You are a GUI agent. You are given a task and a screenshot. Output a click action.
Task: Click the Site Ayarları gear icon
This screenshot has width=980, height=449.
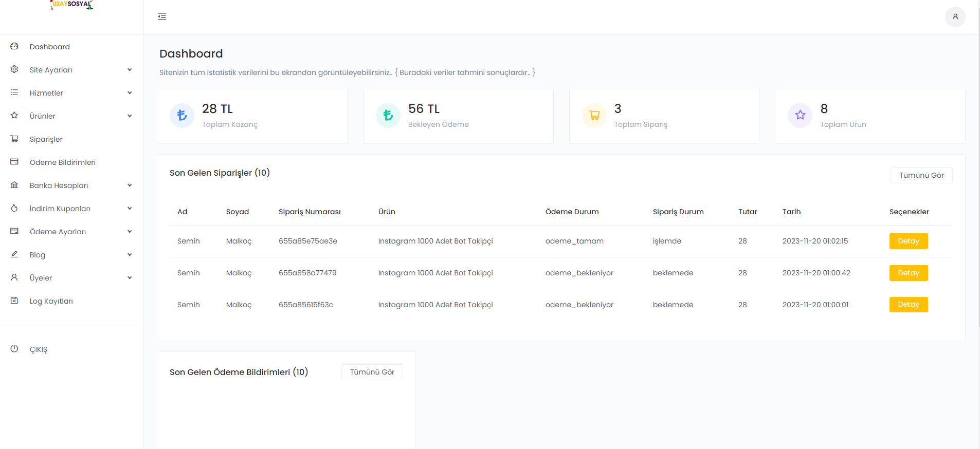(x=14, y=69)
